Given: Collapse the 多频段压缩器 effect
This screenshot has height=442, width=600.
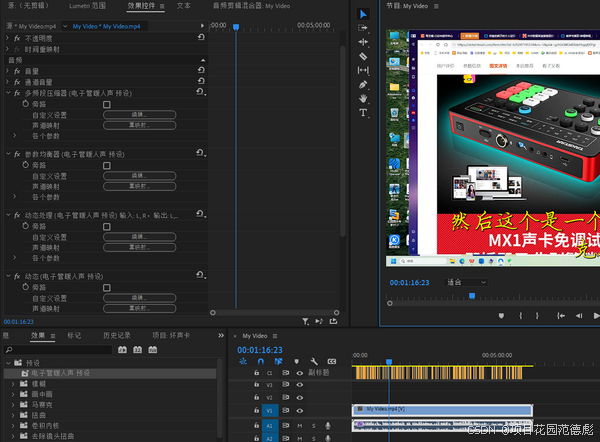Looking at the screenshot, I should click(x=8, y=93).
